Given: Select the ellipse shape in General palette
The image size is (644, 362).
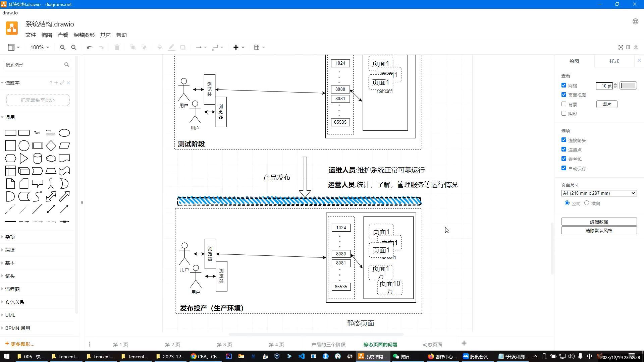Looking at the screenshot, I should coord(64,133).
